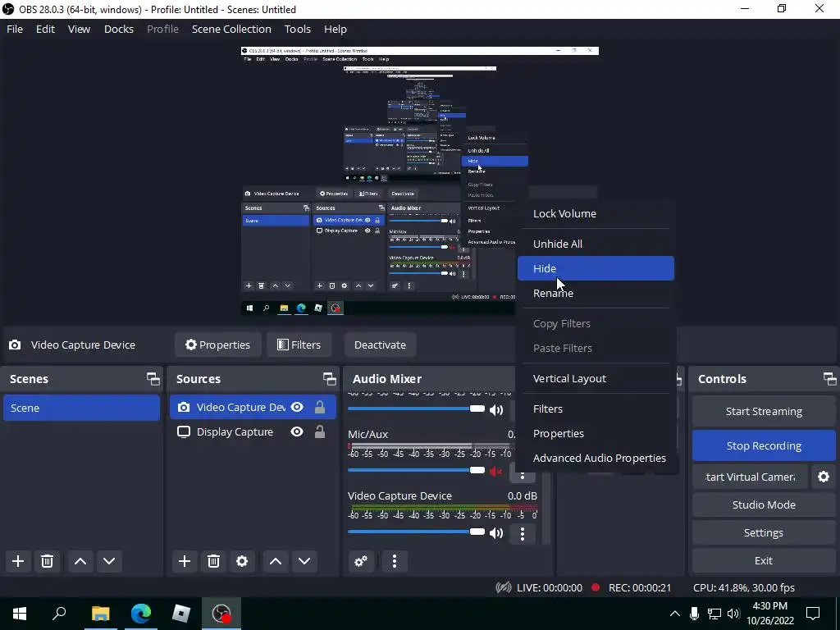Image resolution: width=840 pixels, height=630 pixels.
Task: Toggle Studio Mode
Action: [x=764, y=504]
